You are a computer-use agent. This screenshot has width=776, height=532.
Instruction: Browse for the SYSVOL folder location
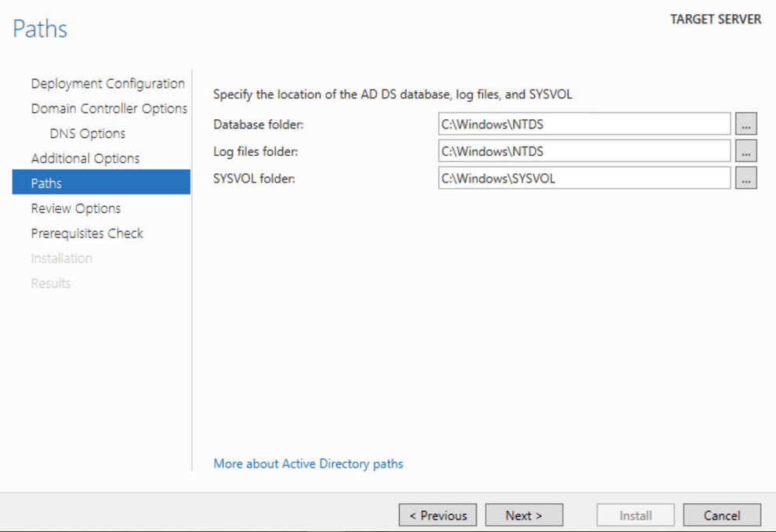pos(745,178)
